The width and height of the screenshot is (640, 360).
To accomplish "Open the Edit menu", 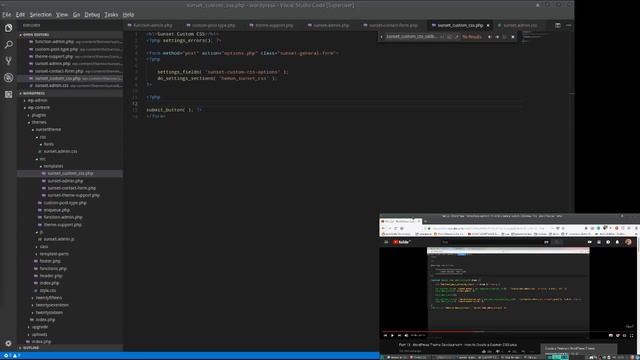I will point(20,15).
